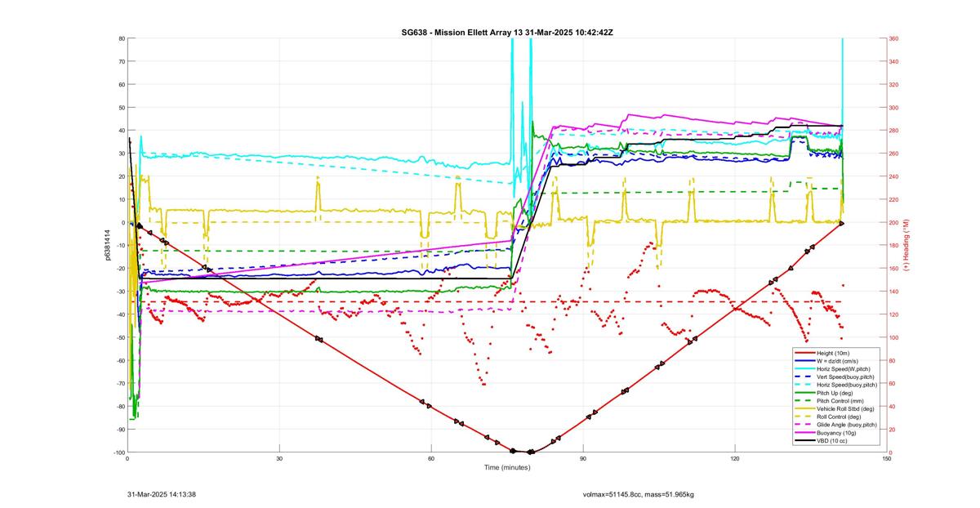
Task: Click the x-axis tick label '120'
Action: click(x=735, y=458)
